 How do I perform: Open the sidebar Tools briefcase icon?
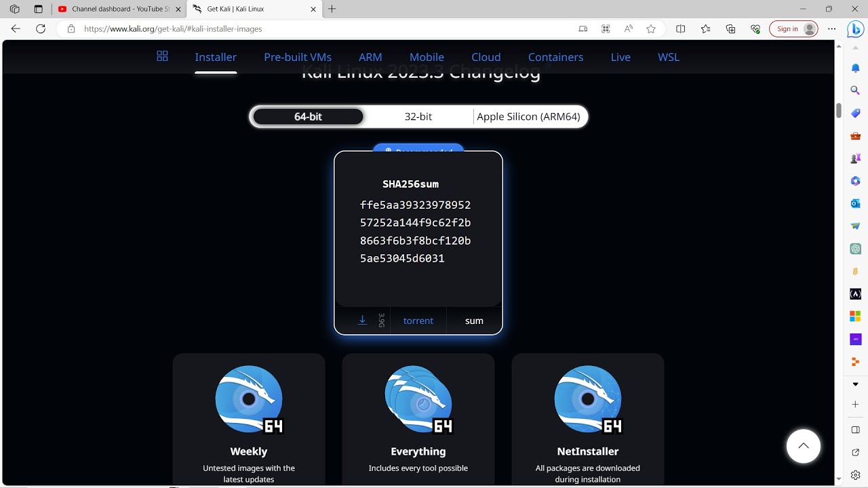click(855, 136)
